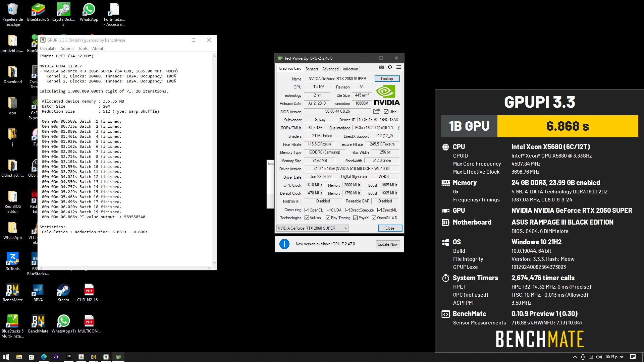Toggle the DirectCompute checkbox
Viewport: 644px width, 362px height.
pyautogui.click(x=347, y=210)
